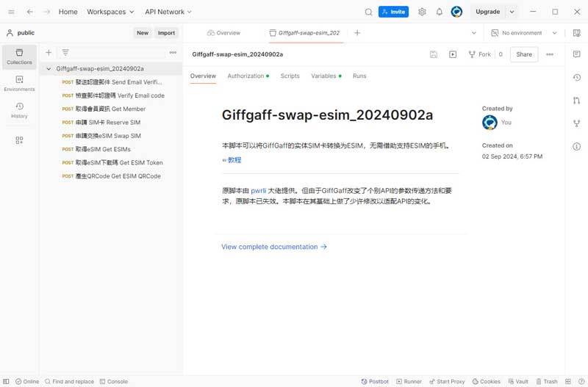Click the Run collection play icon

tap(453, 54)
